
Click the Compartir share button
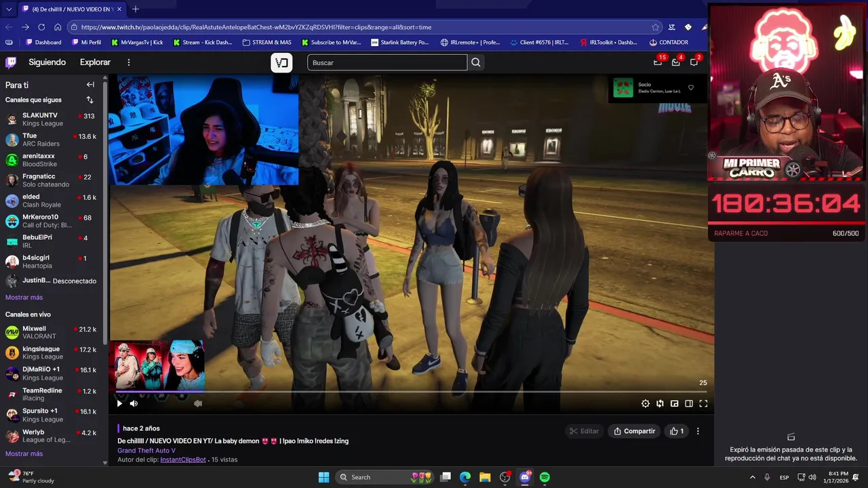635,431
